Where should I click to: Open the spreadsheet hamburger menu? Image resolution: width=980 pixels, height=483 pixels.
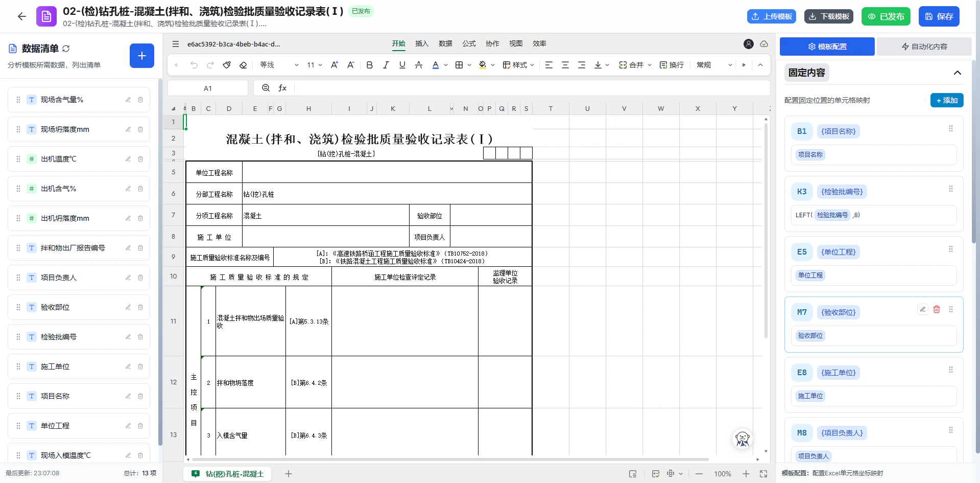pyautogui.click(x=176, y=44)
